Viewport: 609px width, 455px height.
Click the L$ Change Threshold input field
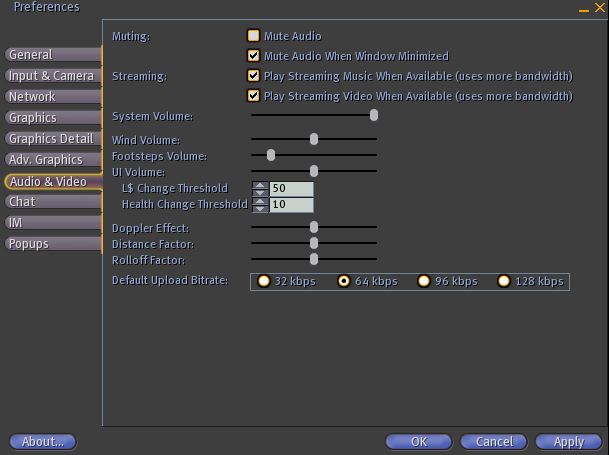[x=291, y=188]
